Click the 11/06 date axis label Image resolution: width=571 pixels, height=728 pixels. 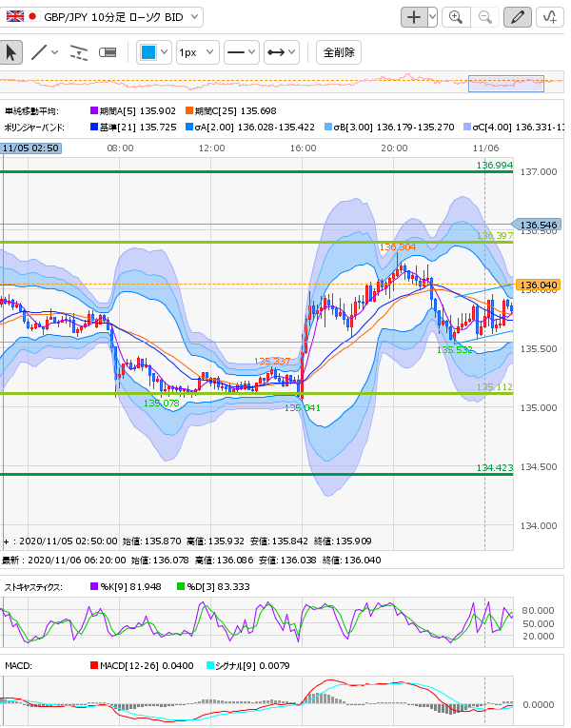click(485, 148)
